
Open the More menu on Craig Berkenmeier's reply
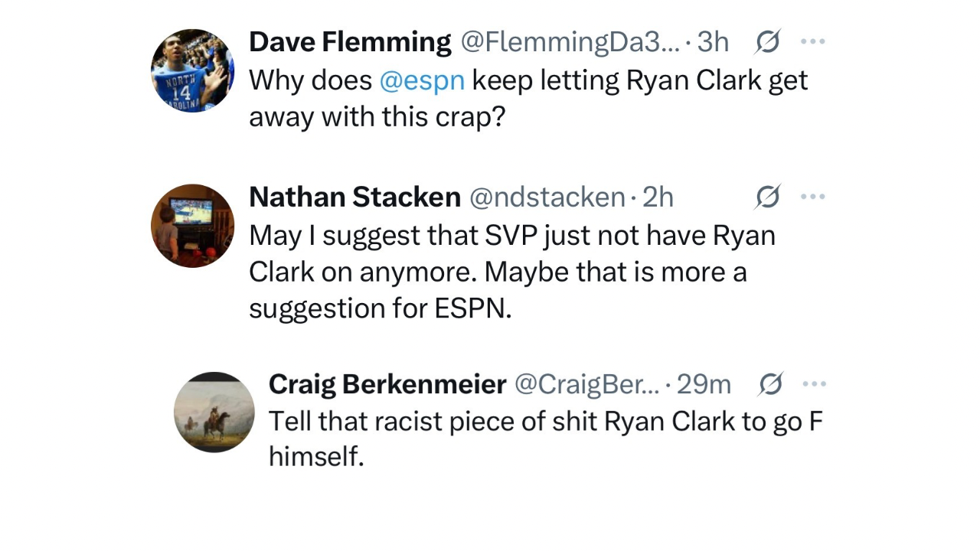click(x=814, y=384)
